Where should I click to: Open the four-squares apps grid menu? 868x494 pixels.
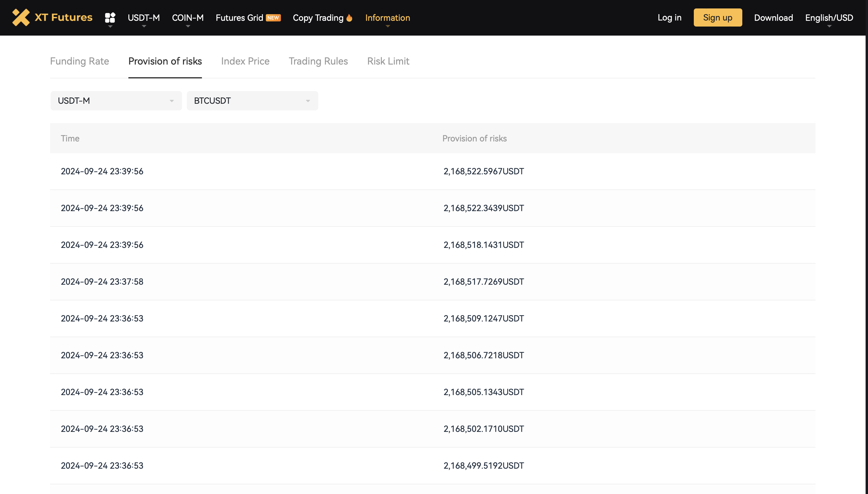(x=110, y=17)
